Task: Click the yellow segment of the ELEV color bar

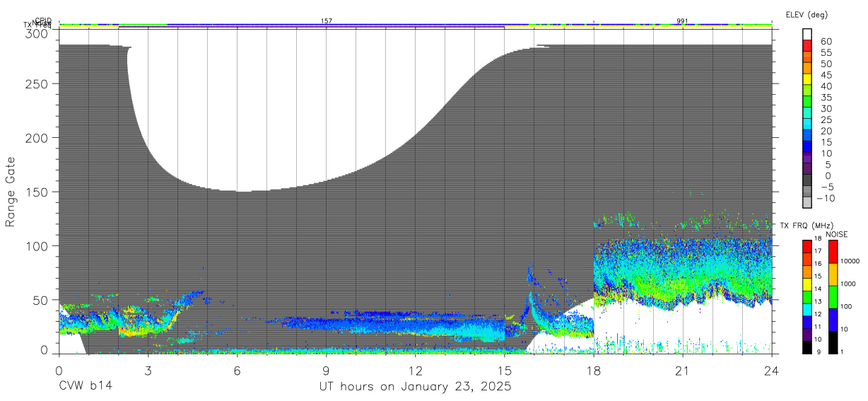Action: 807,79
